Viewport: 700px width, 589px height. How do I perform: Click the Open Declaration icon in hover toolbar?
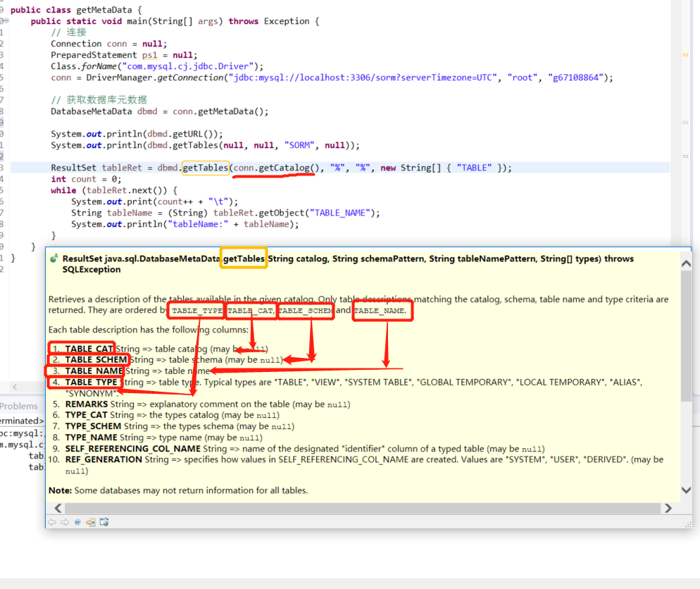pos(91,522)
